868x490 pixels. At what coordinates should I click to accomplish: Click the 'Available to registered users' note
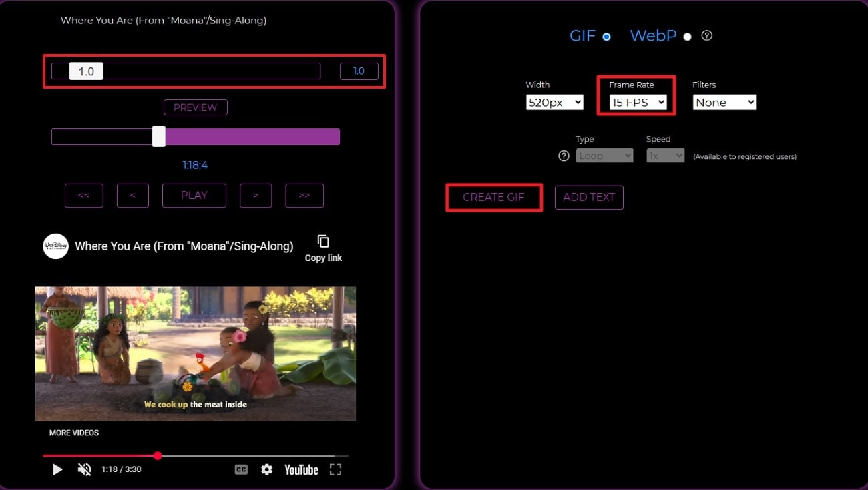click(745, 157)
